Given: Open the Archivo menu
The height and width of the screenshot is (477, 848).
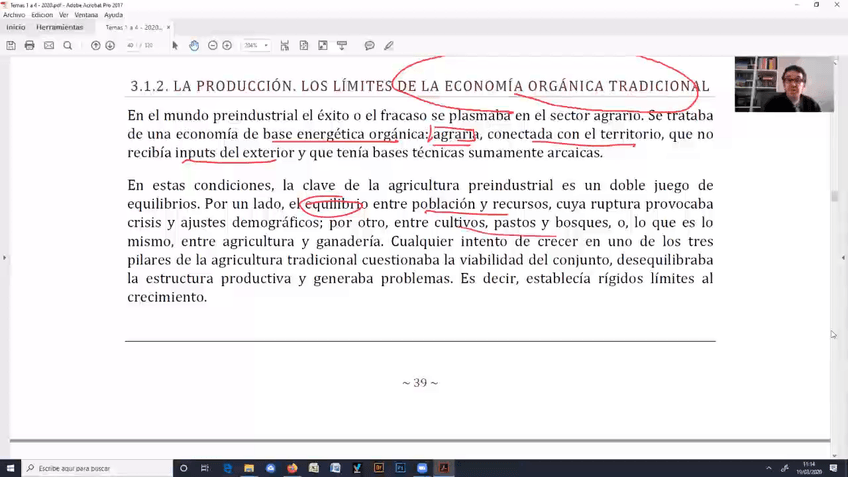Looking at the screenshot, I should click(14, 15).
